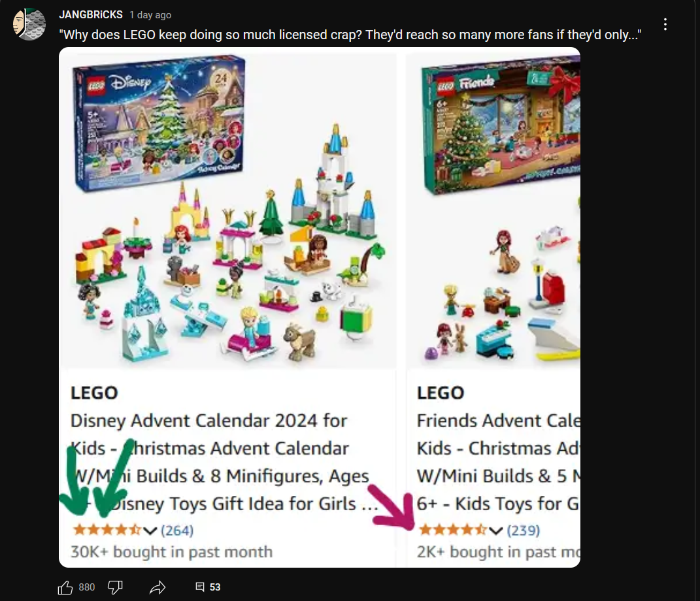
Task: Like the JANGBRiCKS post
Action: point(65,587)
